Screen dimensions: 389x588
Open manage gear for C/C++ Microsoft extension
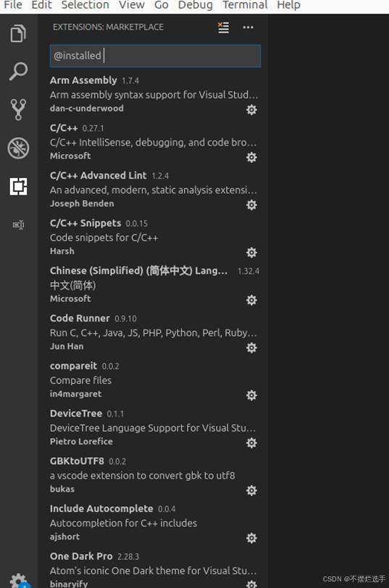[251, 157]
